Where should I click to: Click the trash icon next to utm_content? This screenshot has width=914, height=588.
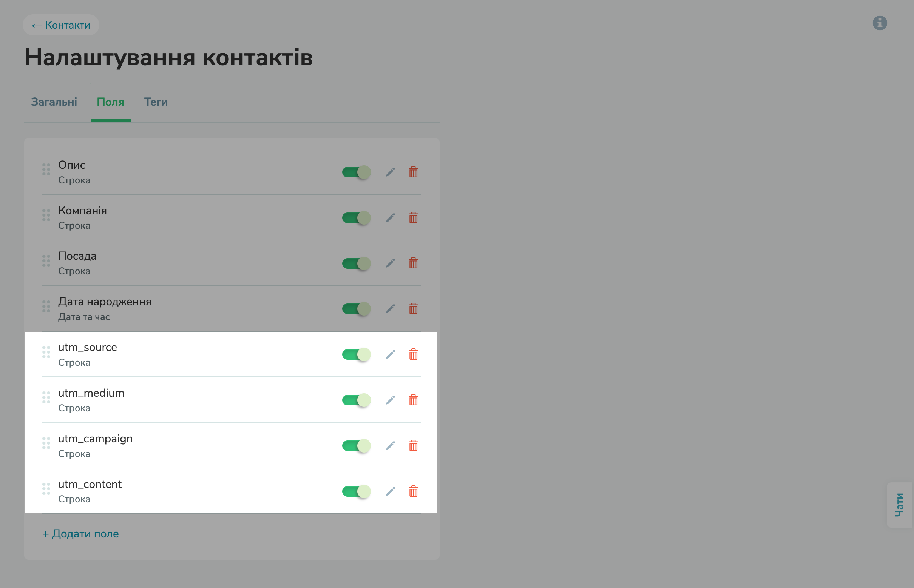[413, 491]
